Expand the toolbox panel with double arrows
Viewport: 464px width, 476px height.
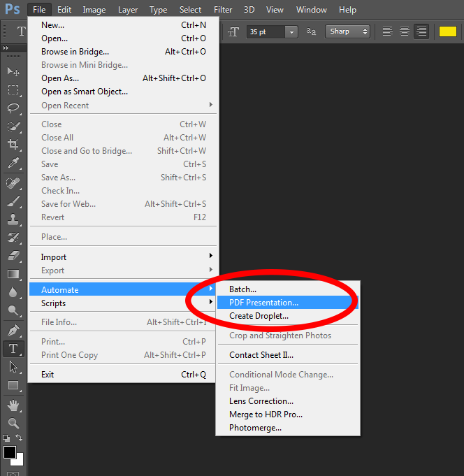[x=6, y=48]
